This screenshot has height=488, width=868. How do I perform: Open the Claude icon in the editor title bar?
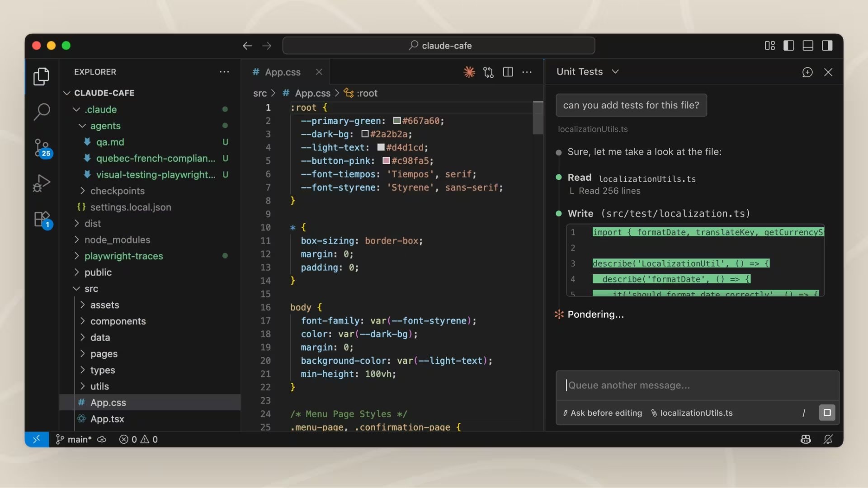pos(470,72)
